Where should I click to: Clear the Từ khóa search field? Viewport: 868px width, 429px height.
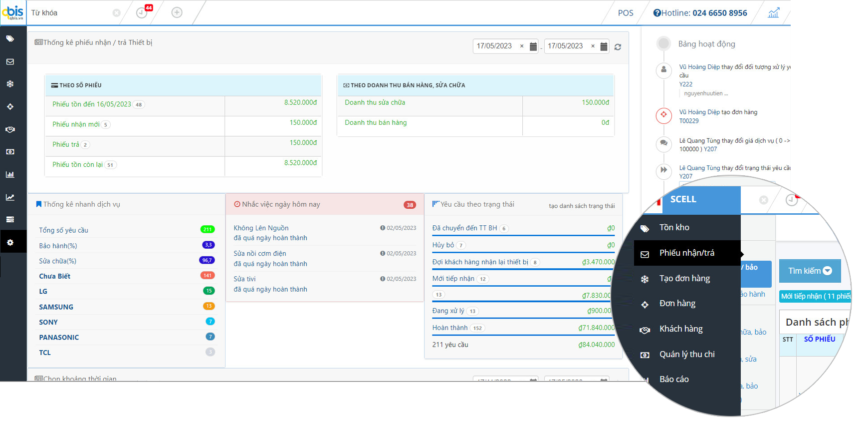coord(116,13)
